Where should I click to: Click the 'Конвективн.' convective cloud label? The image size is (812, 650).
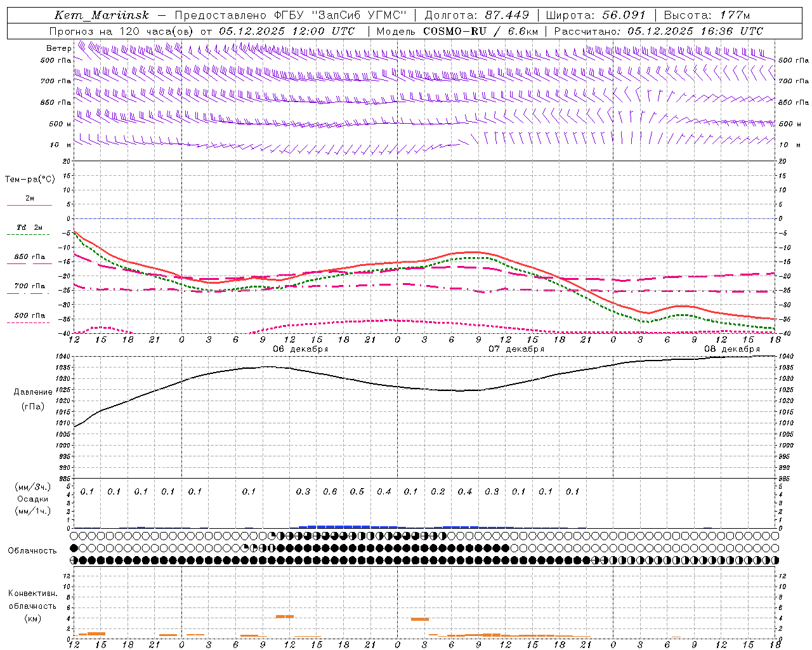coord(32,594)
